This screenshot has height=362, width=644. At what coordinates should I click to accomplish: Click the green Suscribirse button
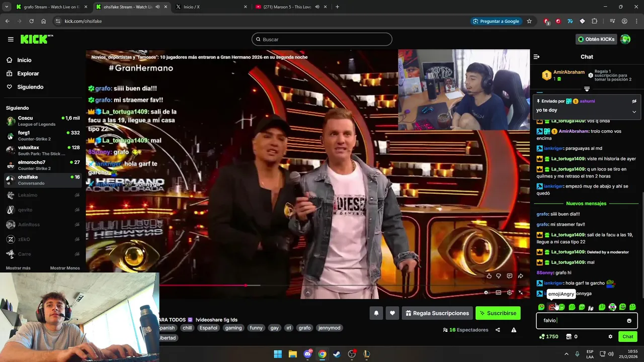click(498, 313)
